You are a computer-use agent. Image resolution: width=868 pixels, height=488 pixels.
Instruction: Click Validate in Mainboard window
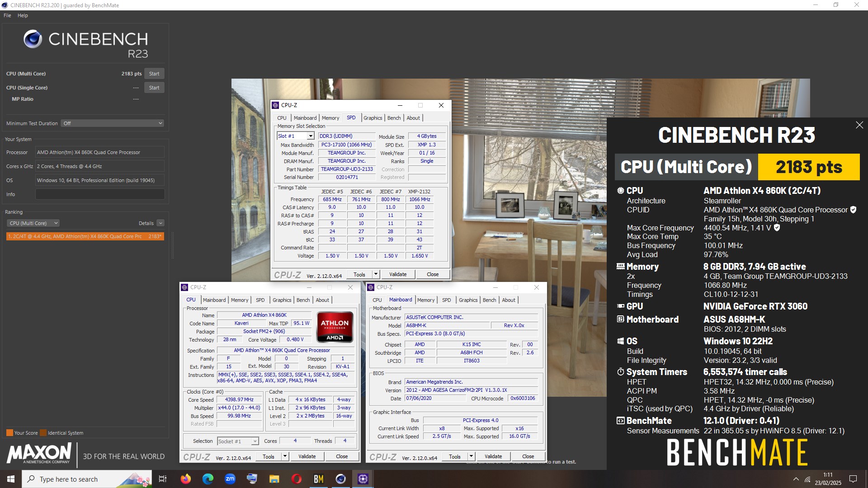tap(493, 456)
